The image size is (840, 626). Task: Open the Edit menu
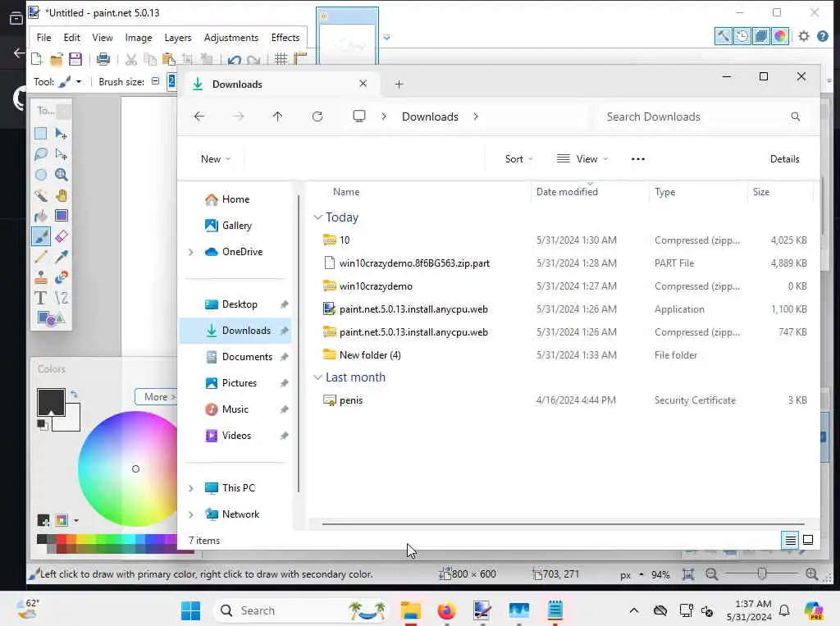pyautogui.click(x=72, y=38)
